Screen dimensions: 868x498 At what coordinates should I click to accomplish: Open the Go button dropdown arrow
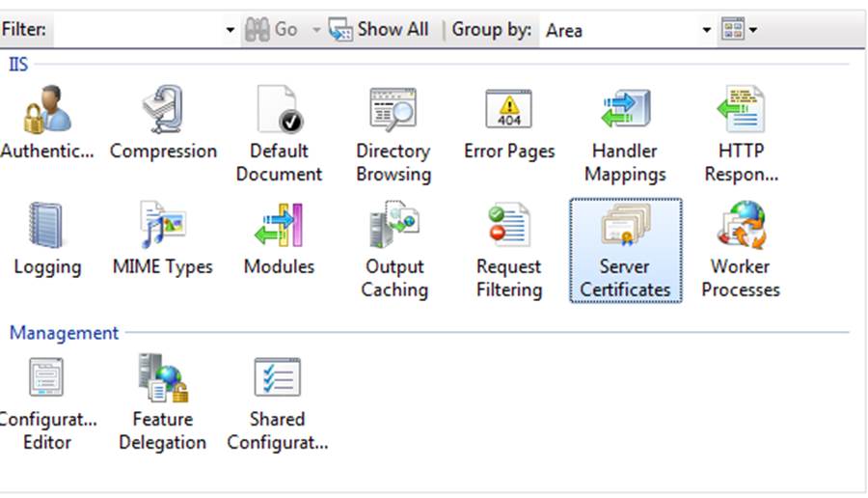316,30
